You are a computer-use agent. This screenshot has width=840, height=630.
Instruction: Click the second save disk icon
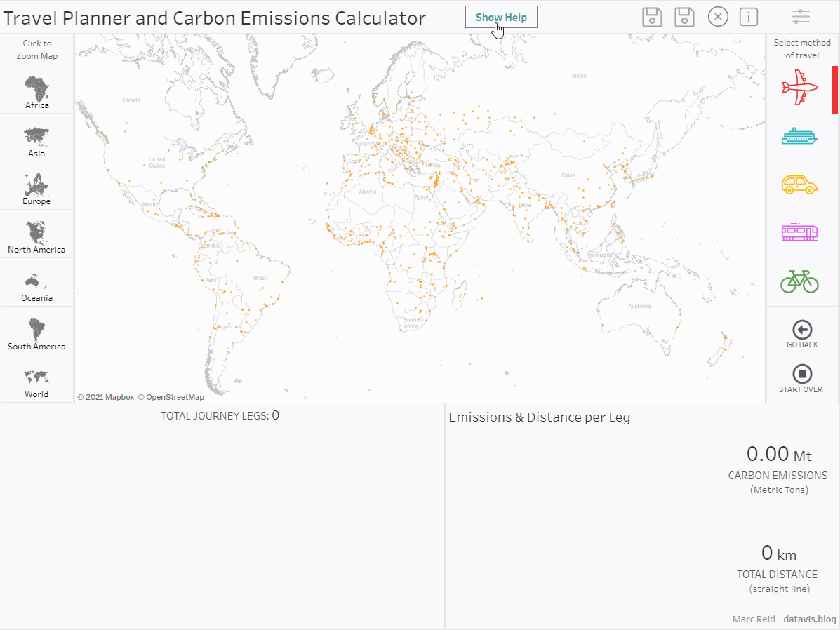(x=684, y=17)
